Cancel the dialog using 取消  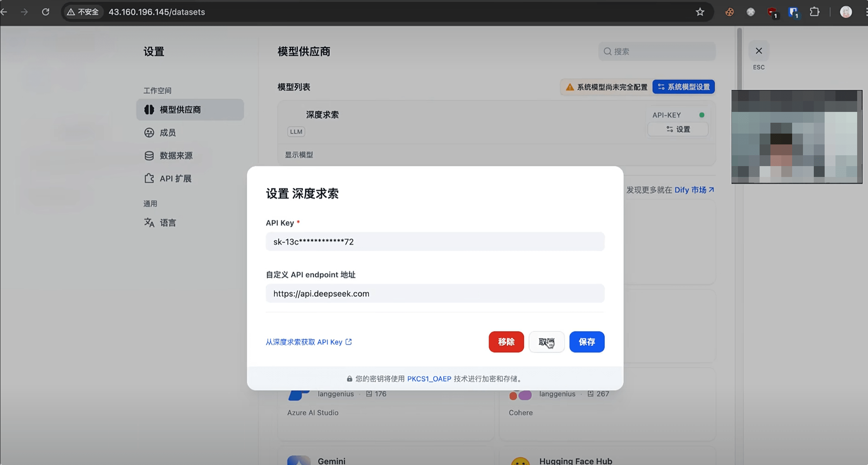pyautogui.click(x=547, y=342)
